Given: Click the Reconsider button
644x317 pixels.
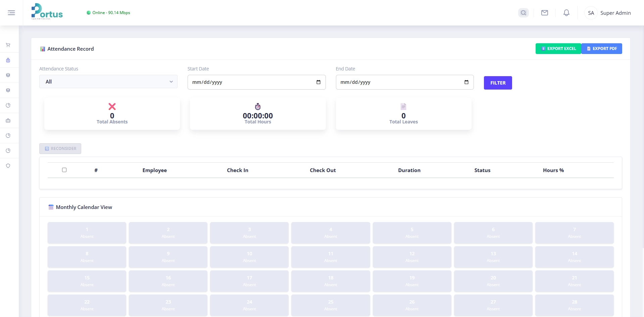Looking at the screenshot, I should click(x=60, y=149).
